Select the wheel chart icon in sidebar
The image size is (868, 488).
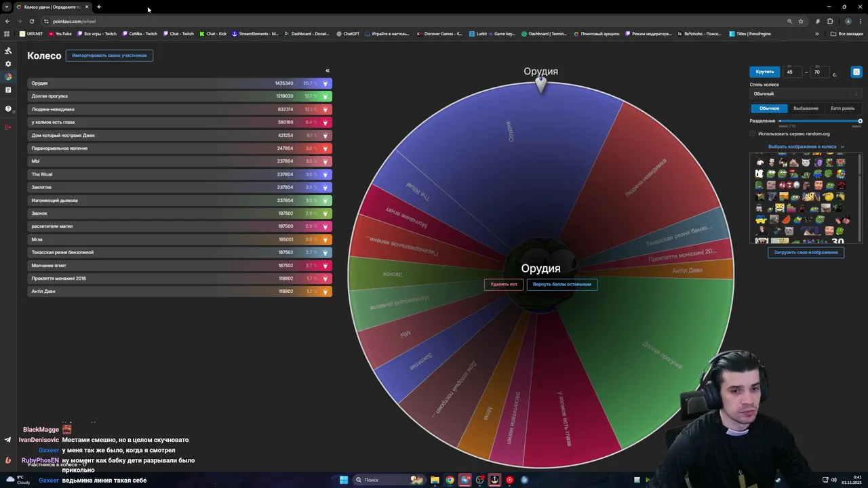click(8, 77)
